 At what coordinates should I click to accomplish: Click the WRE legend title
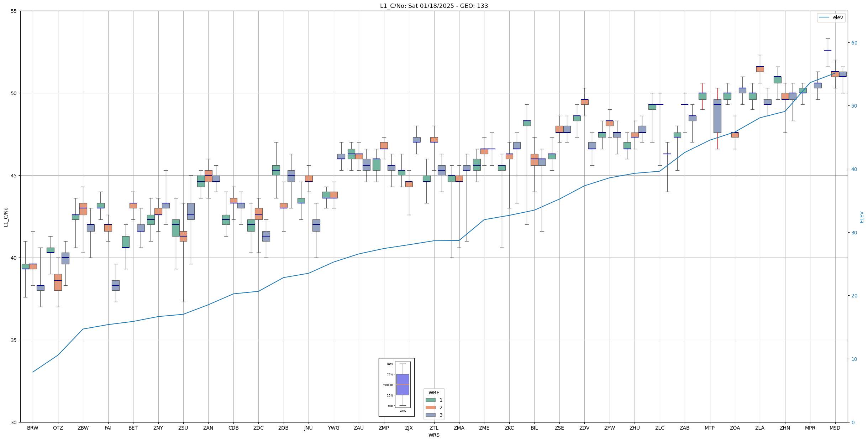[434, 393]
